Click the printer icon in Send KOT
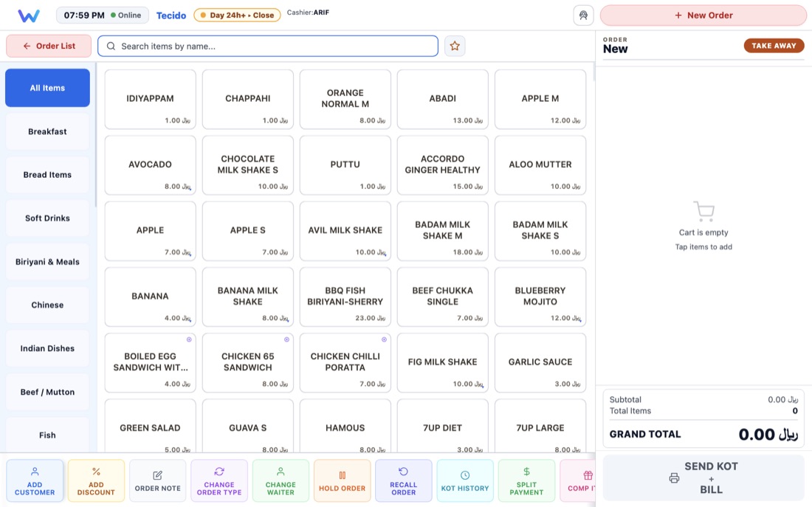 tap(674, 478)
